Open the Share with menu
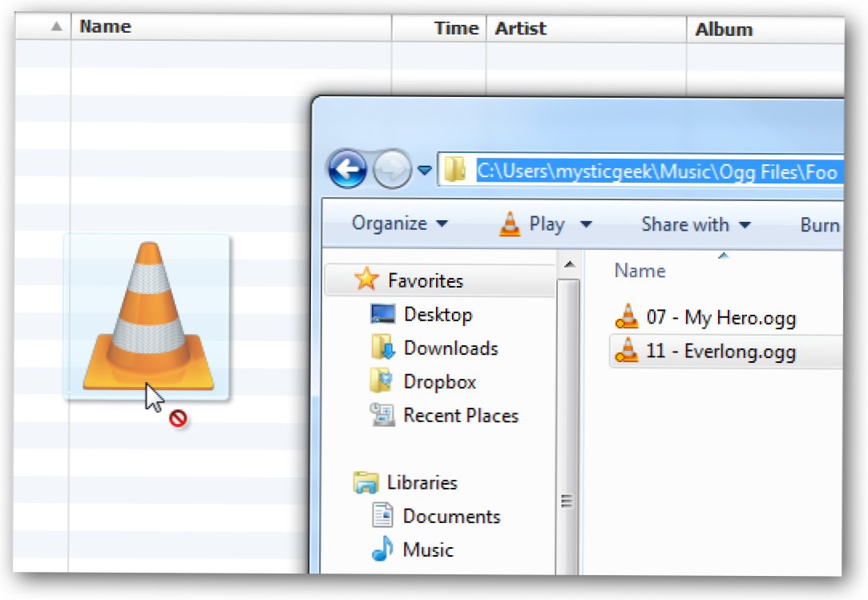This screenshot has height=600, width=868. [x=695, y=224]
